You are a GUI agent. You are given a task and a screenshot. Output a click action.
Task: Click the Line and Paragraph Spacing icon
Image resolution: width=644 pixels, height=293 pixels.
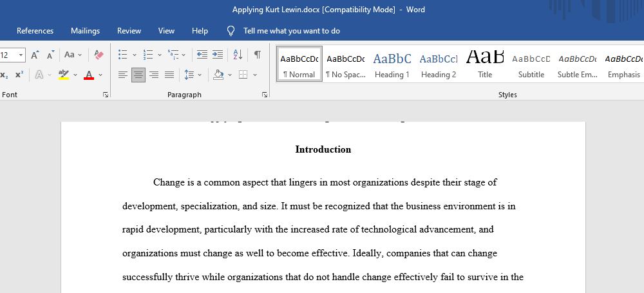(x=189, y=75)
